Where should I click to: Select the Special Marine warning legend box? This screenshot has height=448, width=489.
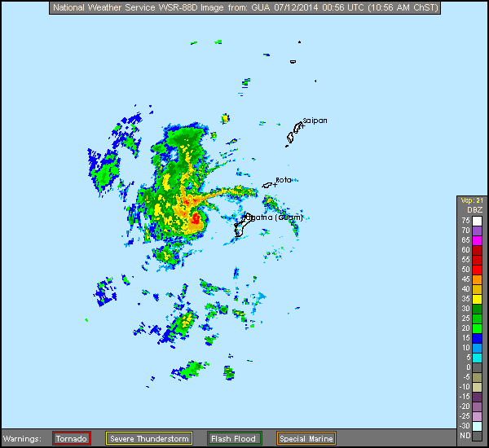[306, 438]
